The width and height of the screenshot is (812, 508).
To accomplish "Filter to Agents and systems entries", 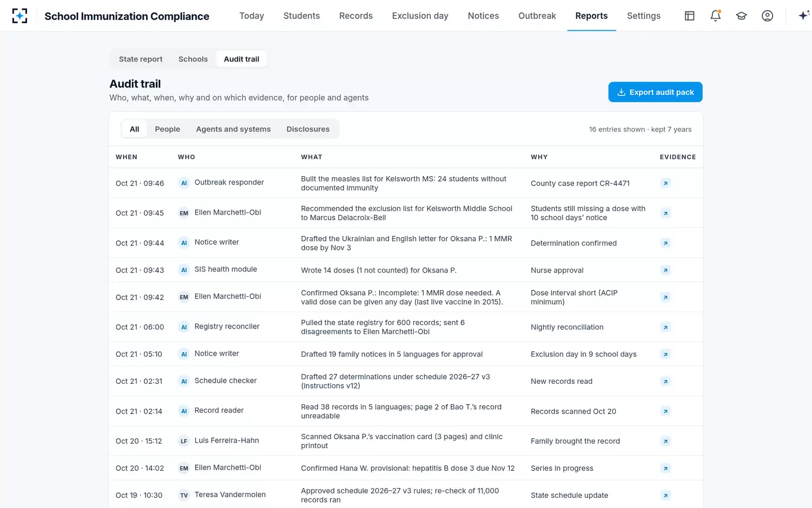I will 233,129.
